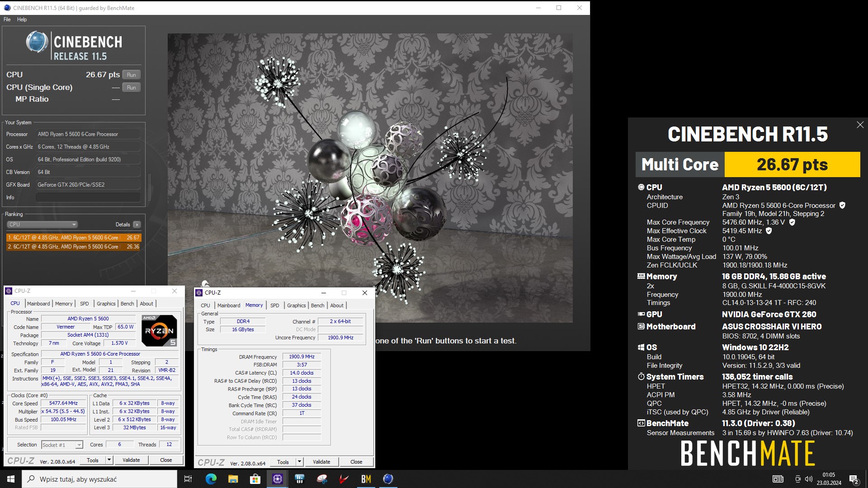The width and height of the screenshot is (868, 488).
Task: Run the CPU Single Core test
Action: tap(131, 88)
